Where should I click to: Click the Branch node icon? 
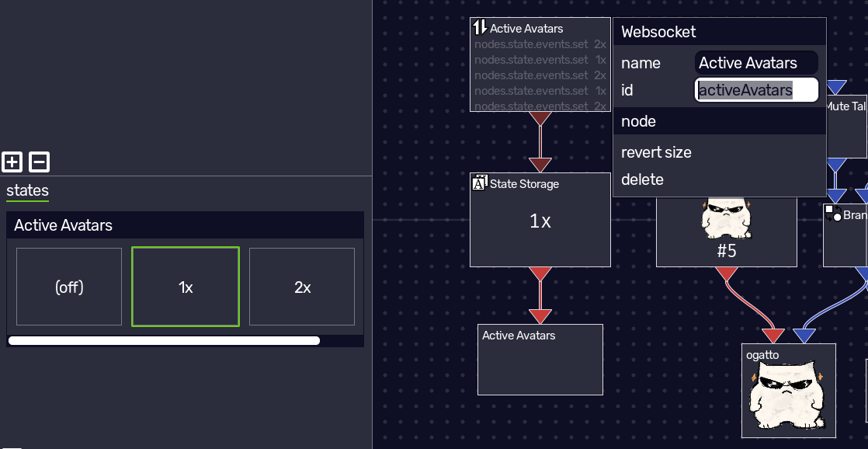pos(833,213)
